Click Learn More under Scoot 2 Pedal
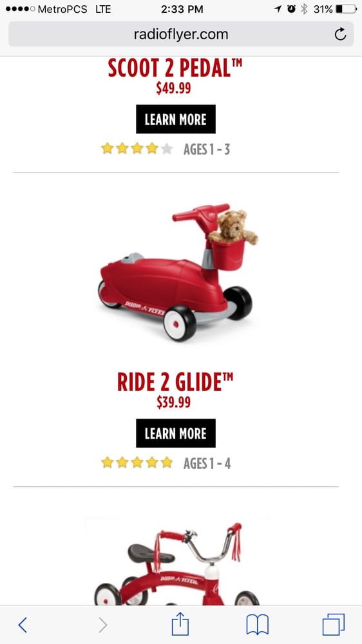Viewport: 362px width, 644px height. coord(175,119)
